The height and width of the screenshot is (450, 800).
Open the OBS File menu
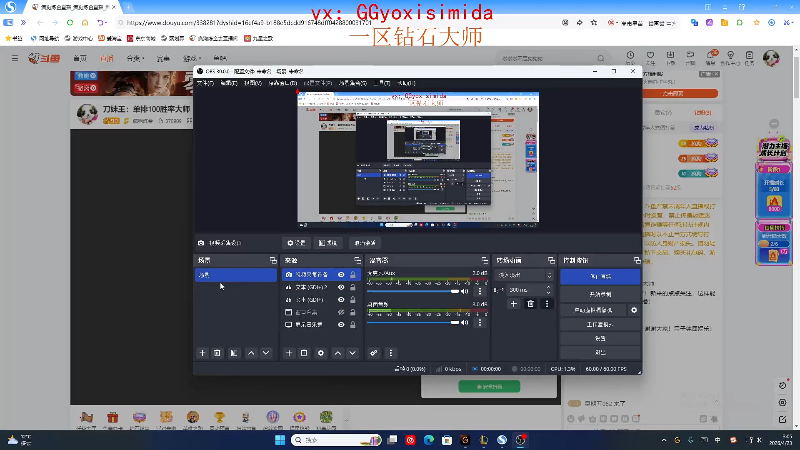point(206,83)
